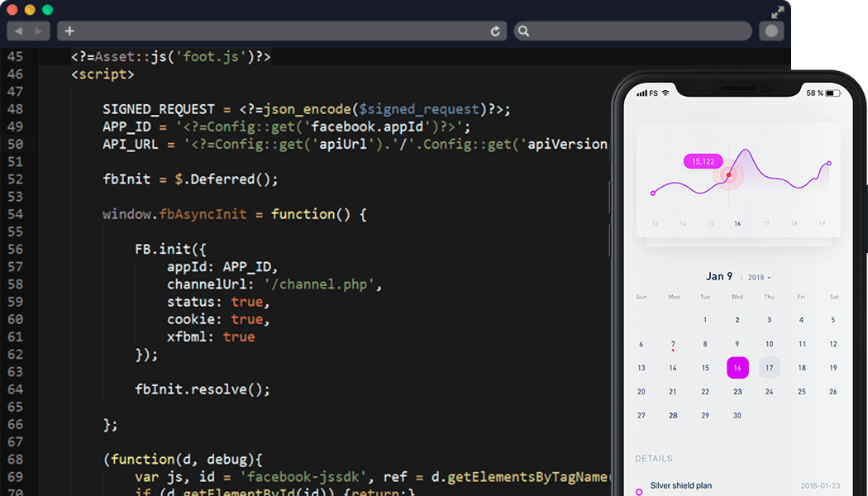Click the phone battery status icon
Image resolution: width=868 pixels, height=496 pixels.
(833, 93)
